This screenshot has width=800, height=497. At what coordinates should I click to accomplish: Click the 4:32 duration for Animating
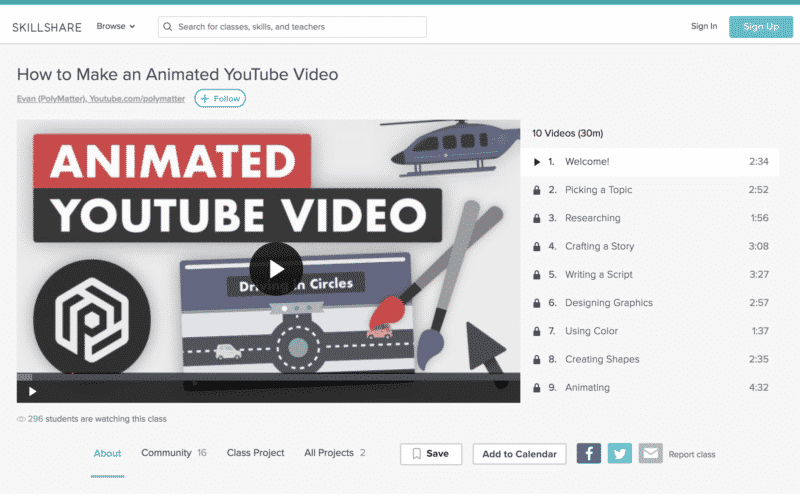pyautogui.click(x=758, y=387)
